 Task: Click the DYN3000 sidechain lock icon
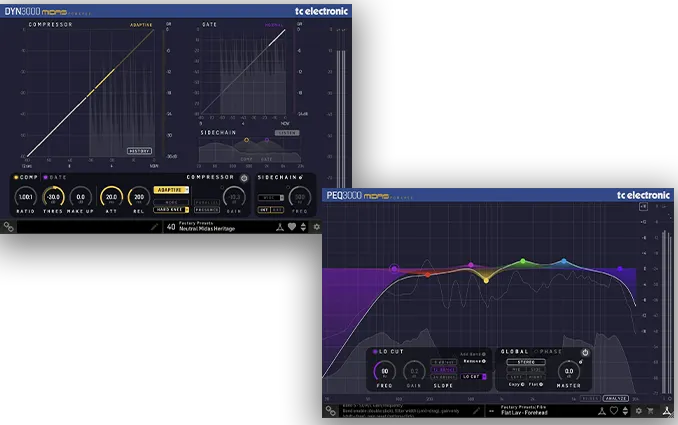click(x=301, y=177)
